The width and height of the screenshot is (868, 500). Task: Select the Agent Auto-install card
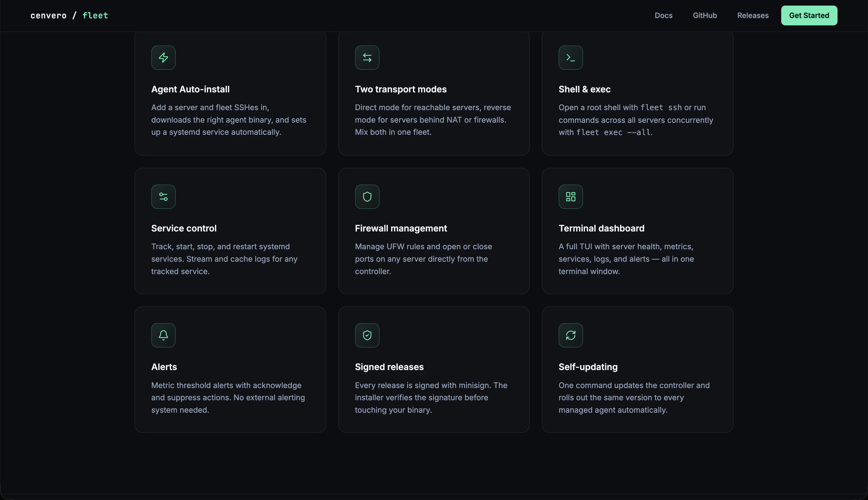tap(230, 93)
